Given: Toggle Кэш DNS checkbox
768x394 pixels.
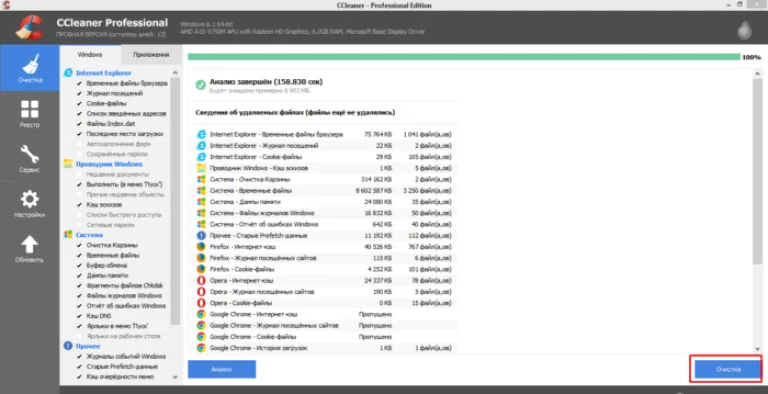Looking at the screenshot, I should pos(79,316).
